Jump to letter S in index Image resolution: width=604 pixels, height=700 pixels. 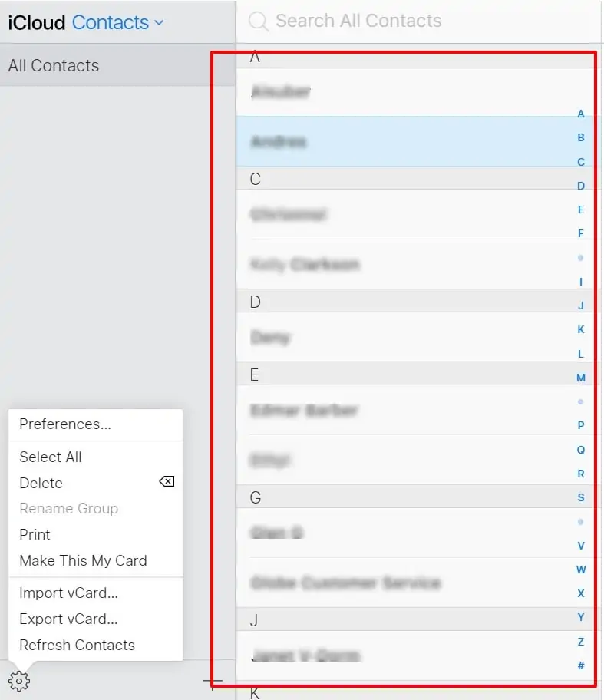pos(581,497)
